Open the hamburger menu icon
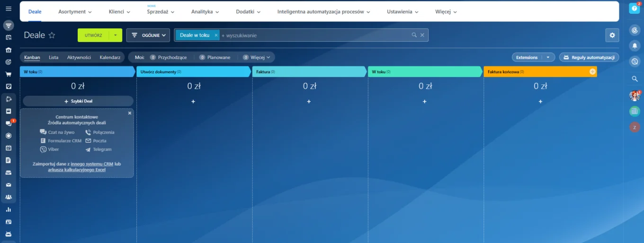 tap(9, 9)
